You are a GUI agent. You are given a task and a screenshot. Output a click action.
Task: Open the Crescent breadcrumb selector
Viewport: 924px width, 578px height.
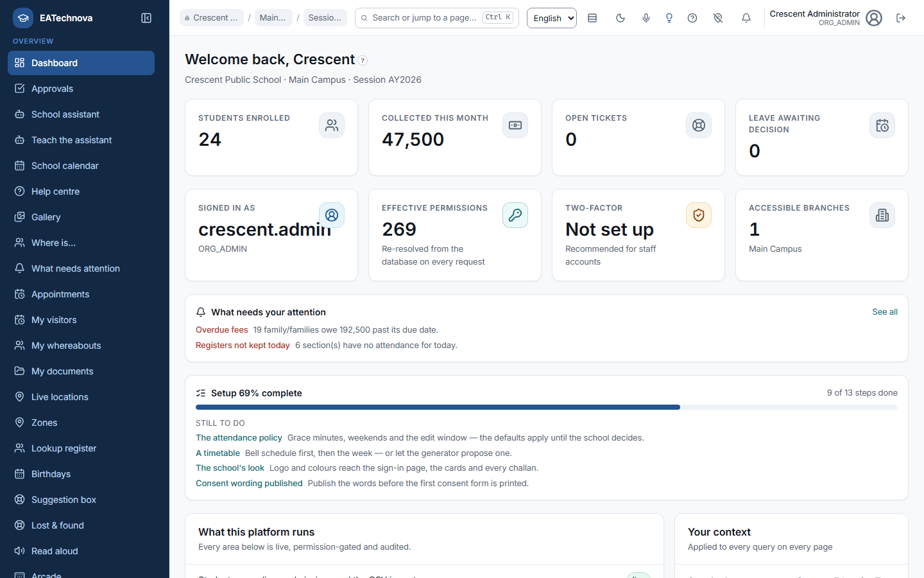(x=212, y=18)
